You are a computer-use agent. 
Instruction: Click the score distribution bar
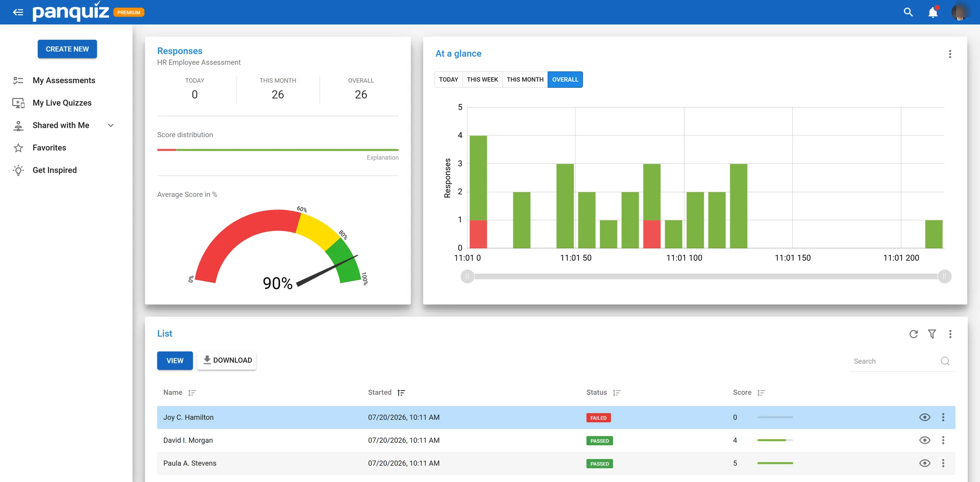278,150
